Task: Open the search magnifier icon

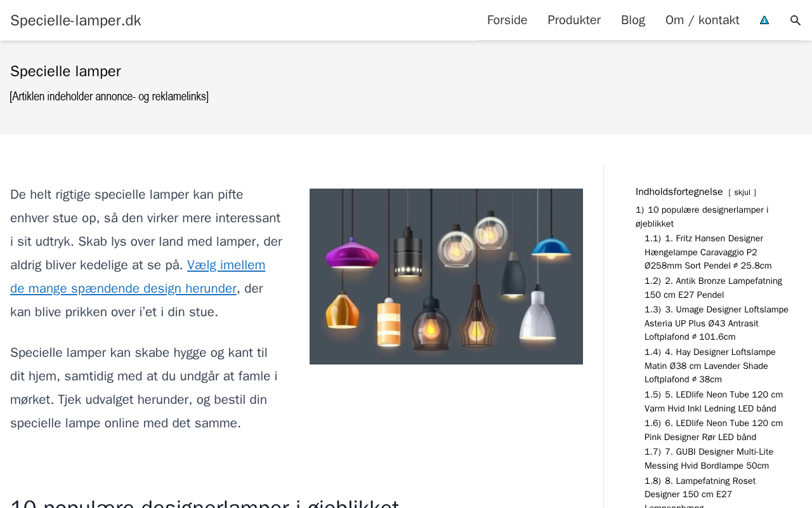Action: (x=796, y=20)
